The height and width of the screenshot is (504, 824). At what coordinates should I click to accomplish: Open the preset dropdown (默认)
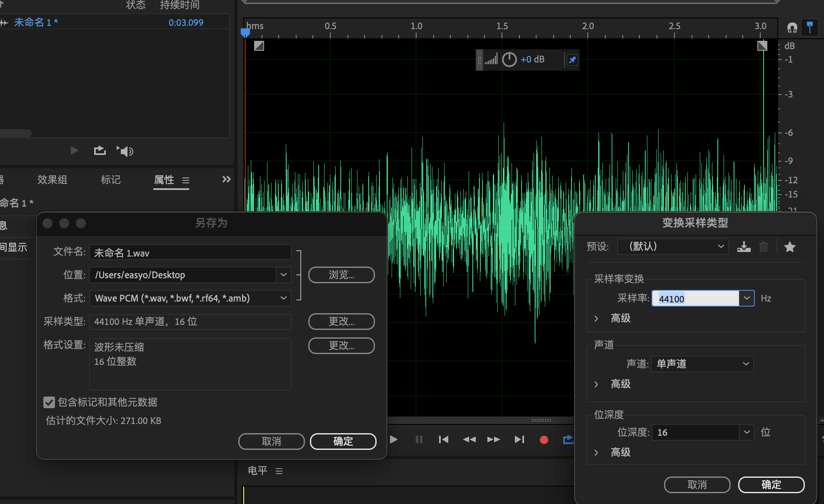pos(673,247)
